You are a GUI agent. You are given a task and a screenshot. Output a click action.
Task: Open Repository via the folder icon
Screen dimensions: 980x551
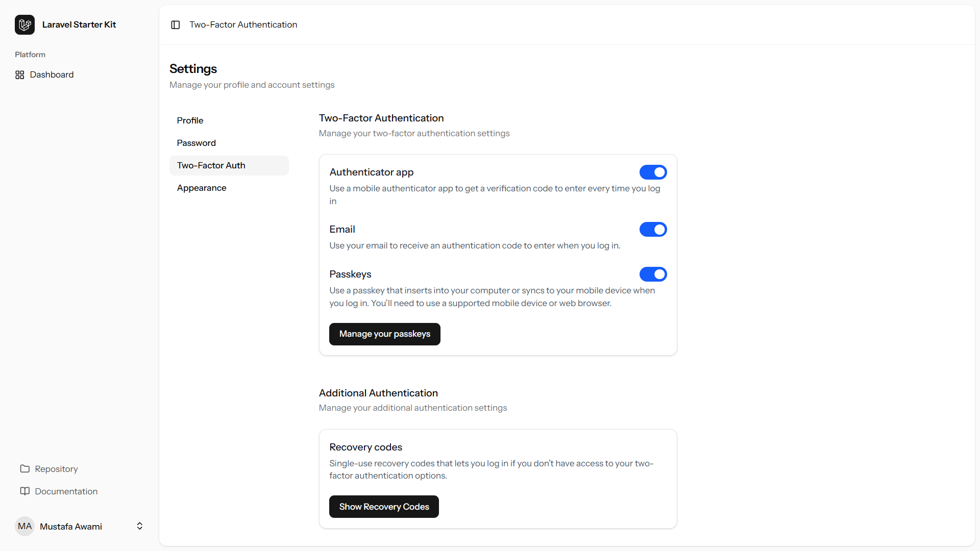(x=24, y=468)
